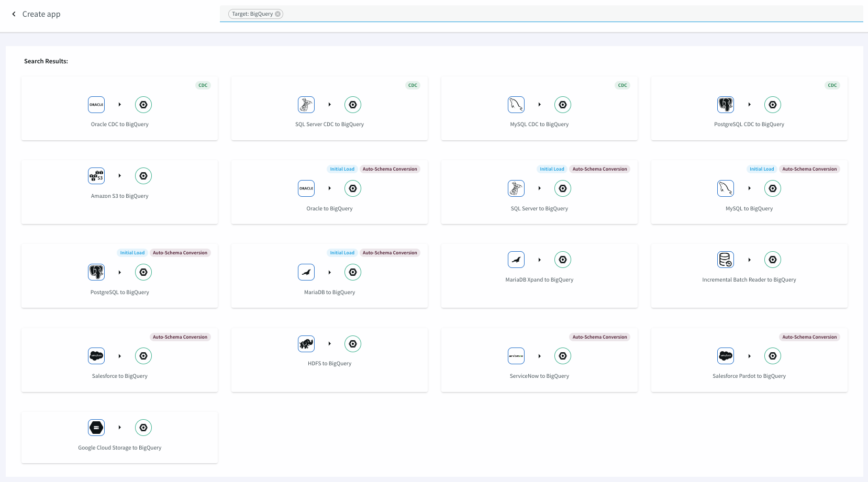Click the MariaDB Xpand seal icon
This screenshot has width=868, height=482.
point(516,260)
